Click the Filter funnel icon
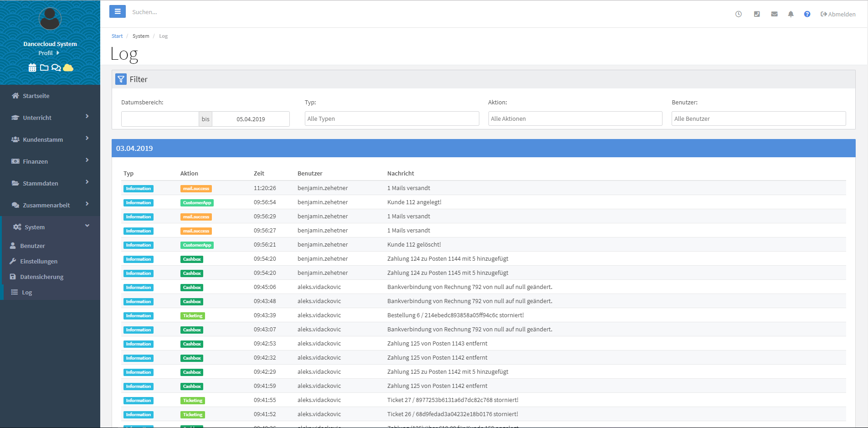The image size is (868, 428). point(121,79)
